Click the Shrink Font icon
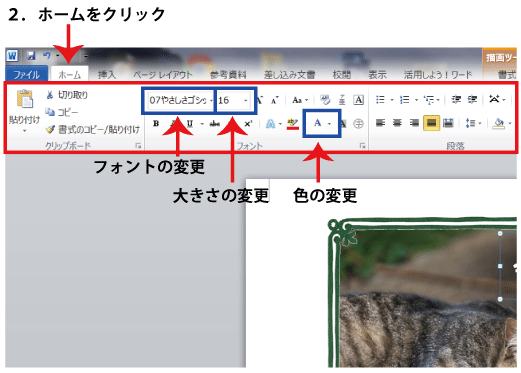521x373 pixels. point(275,100)
